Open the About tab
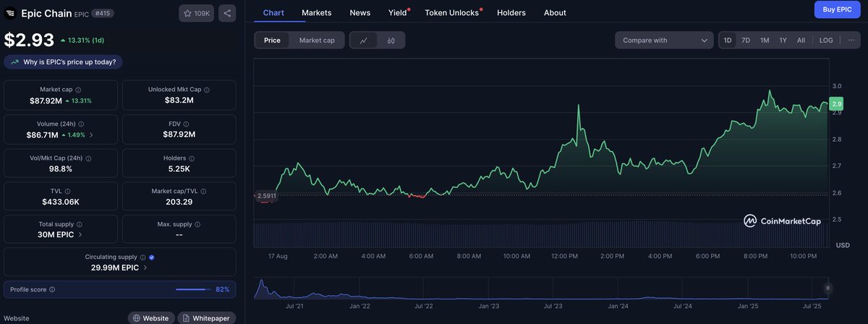 pyautogui.click(x=555, y=13)
